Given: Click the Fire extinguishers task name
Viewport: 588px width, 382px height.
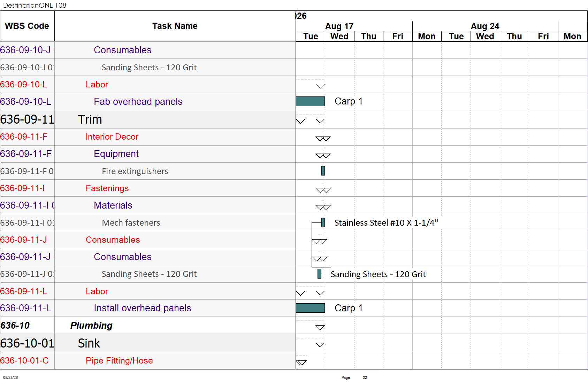Looking at the screenshot, I should 135,171.
